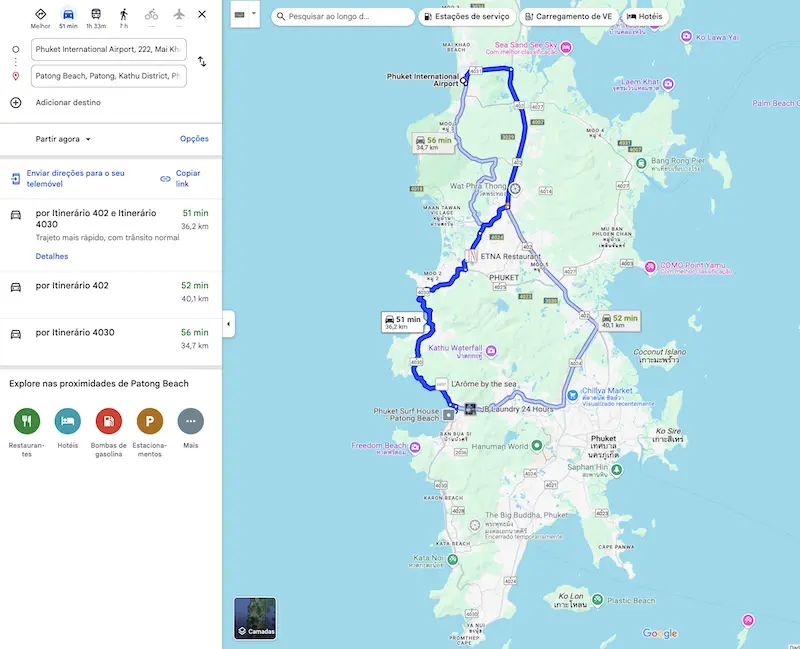
Task: Select the 52 min route via Itinerário 402
Action: point(111,295)
